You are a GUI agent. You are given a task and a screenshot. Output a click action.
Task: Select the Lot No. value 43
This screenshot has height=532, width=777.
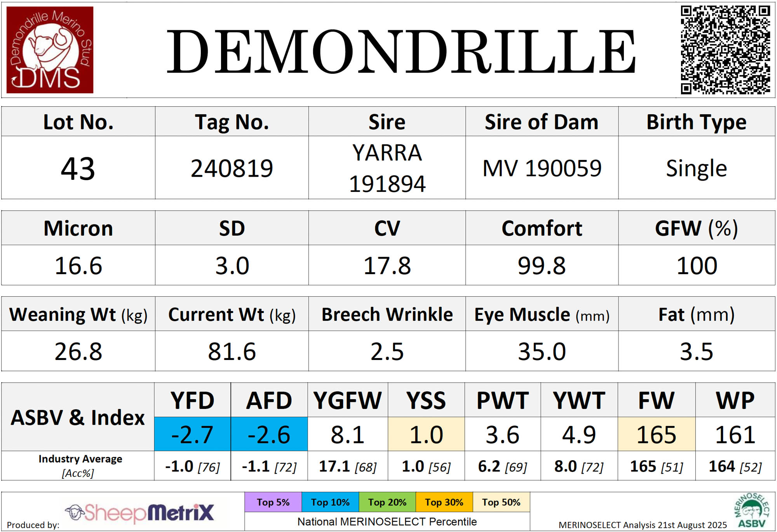pyautogui.click(x=78, y=168)
